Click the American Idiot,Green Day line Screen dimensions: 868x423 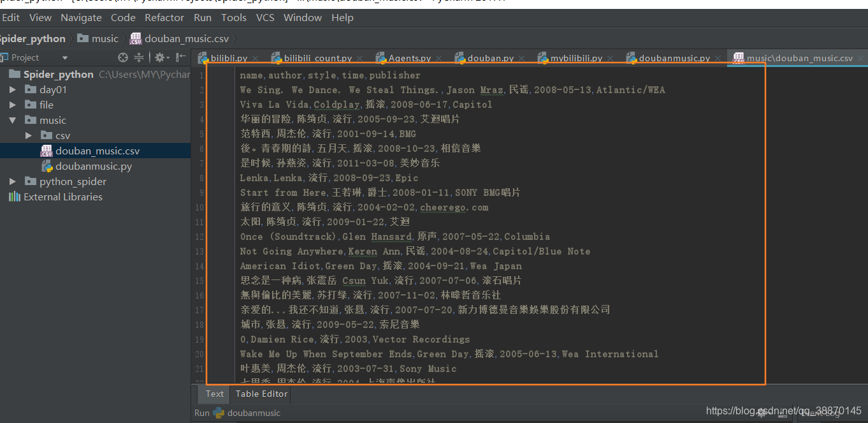(380, 266)
